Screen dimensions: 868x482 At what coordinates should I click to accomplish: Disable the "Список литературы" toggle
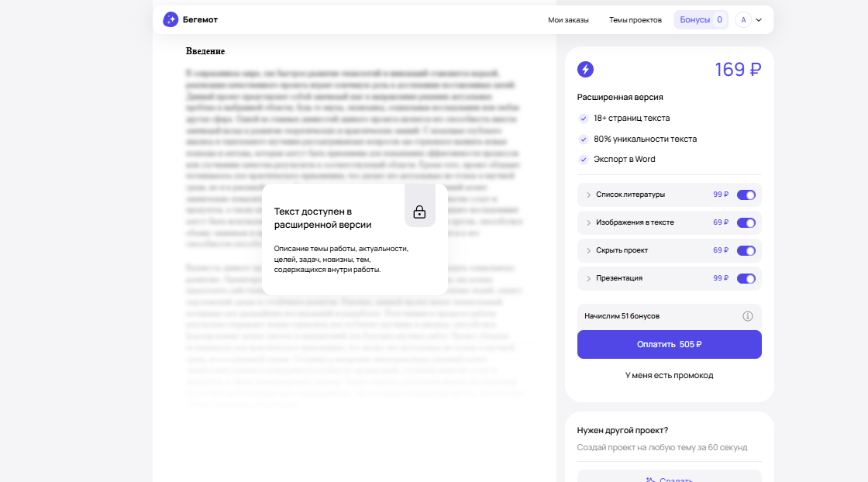pos(746,195)
